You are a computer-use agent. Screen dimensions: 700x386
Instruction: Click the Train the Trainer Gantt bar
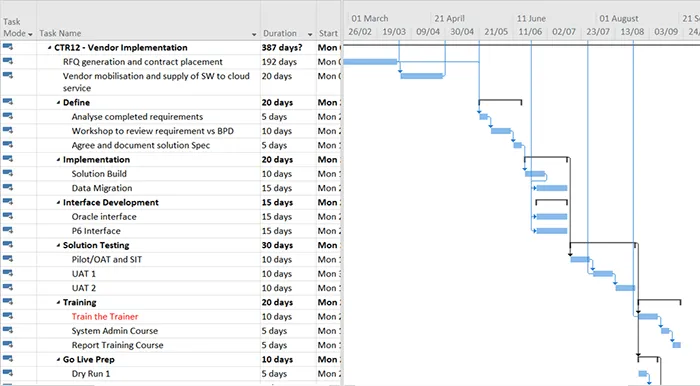(x=648, y=316)
